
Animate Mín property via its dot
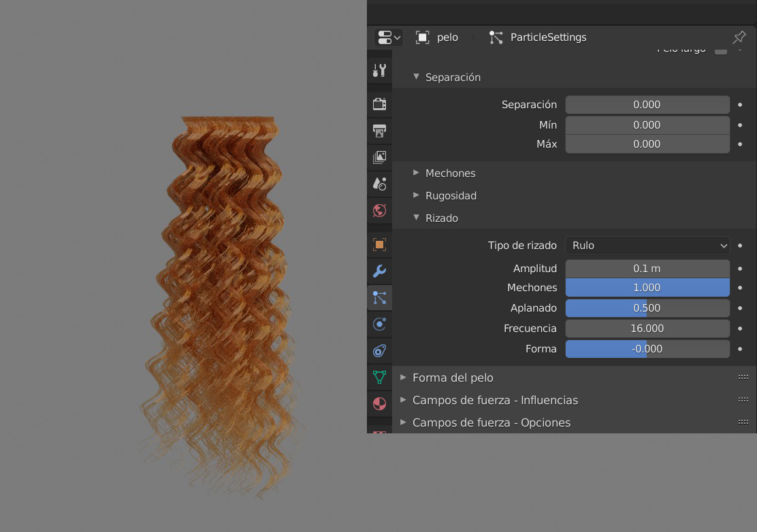pos(740,125)
